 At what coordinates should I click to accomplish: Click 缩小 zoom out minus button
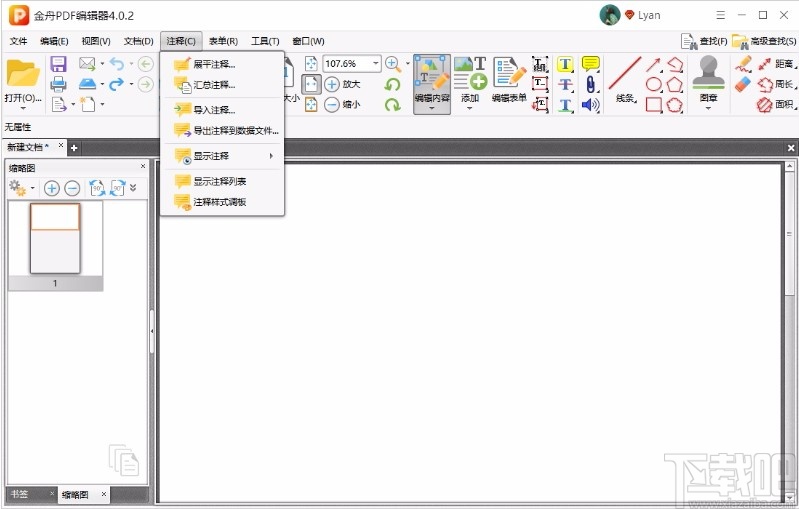342,104
